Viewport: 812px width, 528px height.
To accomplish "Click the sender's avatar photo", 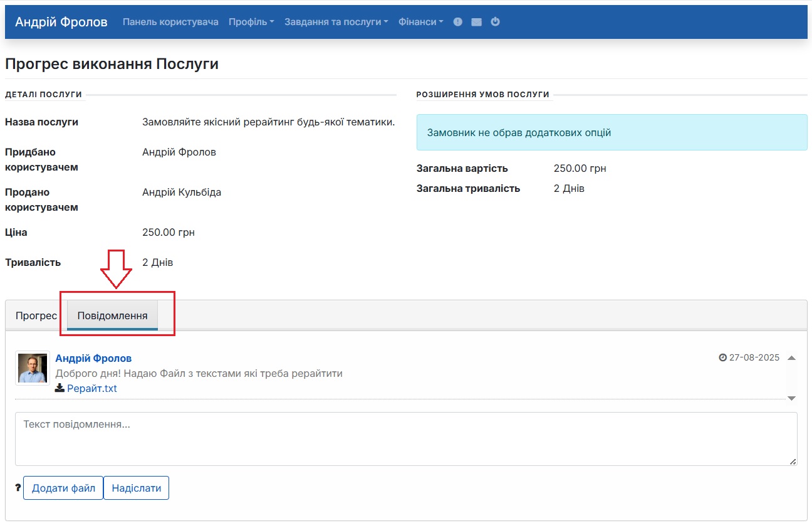I will point(33,368).
